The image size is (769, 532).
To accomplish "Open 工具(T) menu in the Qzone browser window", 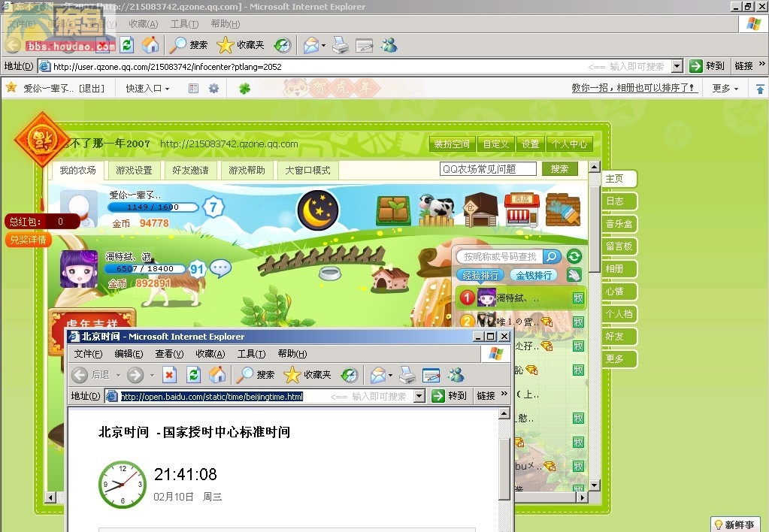I will (184, 24).
